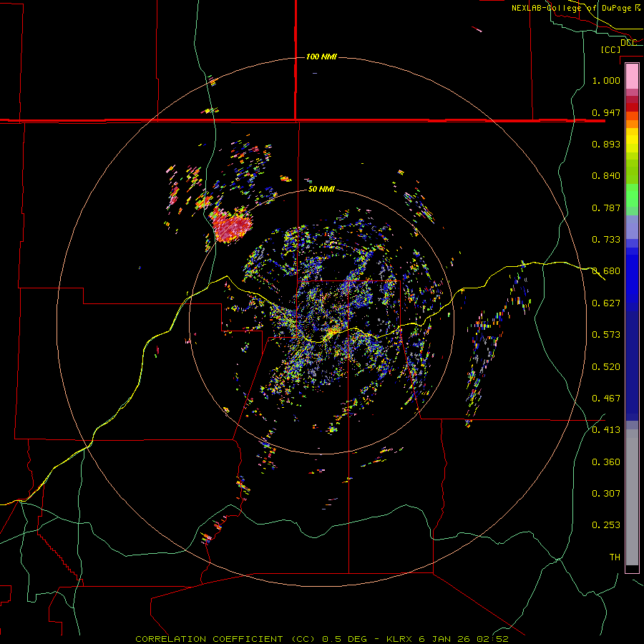Click the 0.787 legend value
The width and height of the screenshot is (644, 644).
point(606,208)
